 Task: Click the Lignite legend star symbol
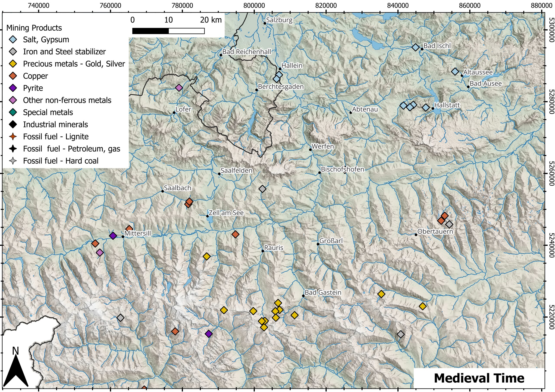point(13,136)
